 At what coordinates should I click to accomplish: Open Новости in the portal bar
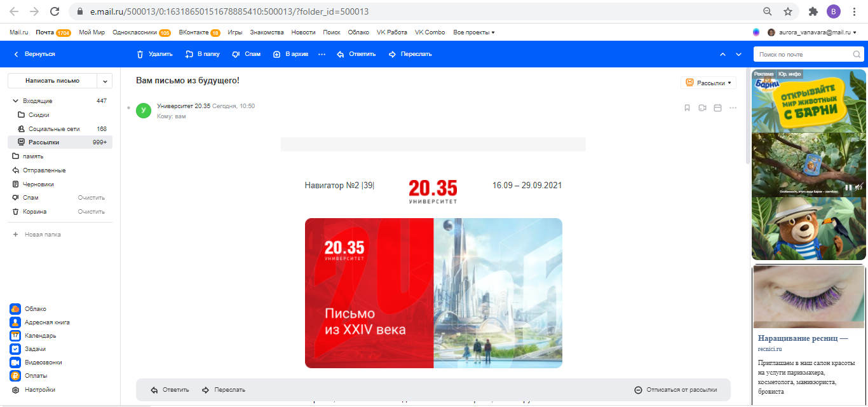(x=303, y=32)
